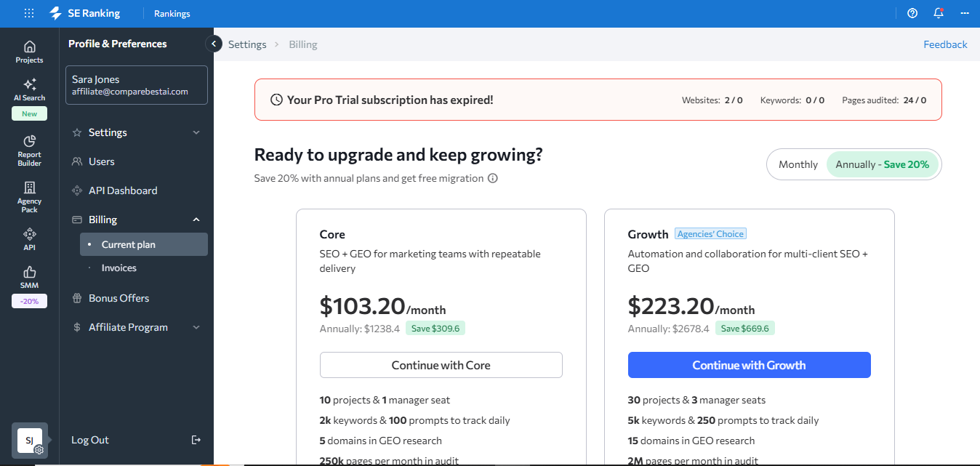
Task: Click the Core plan title
Action: point(332,234)
